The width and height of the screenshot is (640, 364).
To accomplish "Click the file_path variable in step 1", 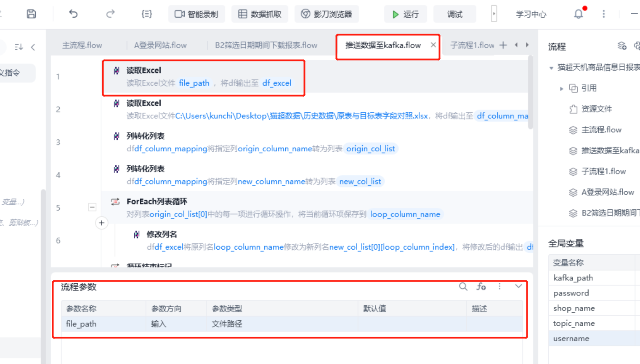I will tap(194, 83).
